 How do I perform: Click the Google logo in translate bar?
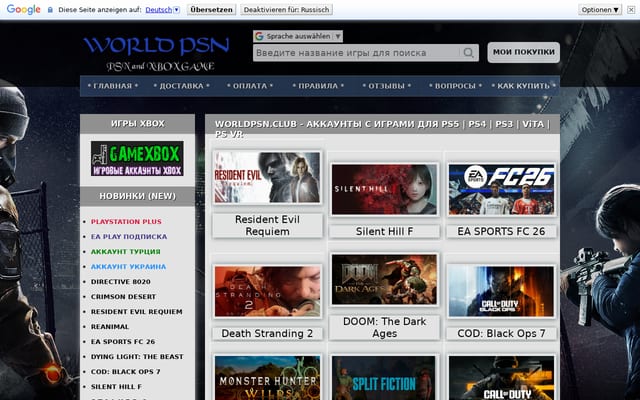24,9
